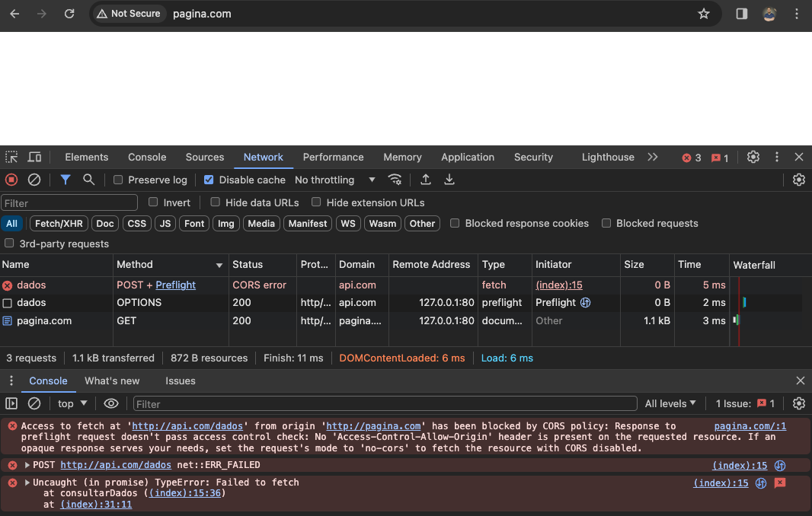Open network conditions wifi icon
Image resolution: width=812 pixels, height=516 pixels.
point(395,180)
